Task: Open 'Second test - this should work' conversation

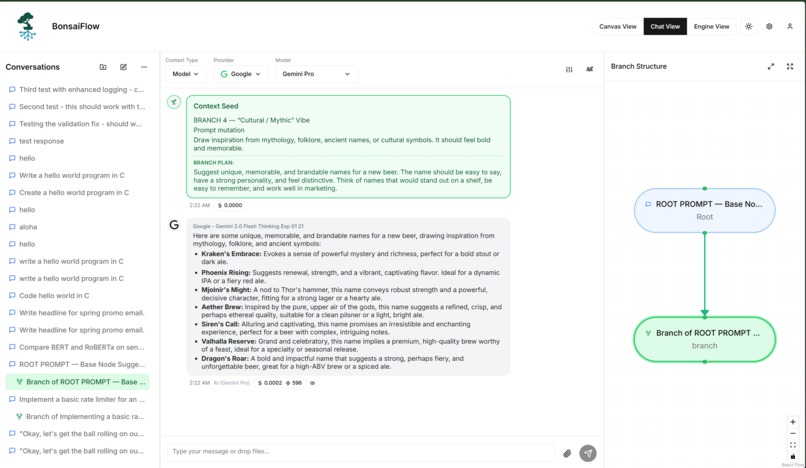Action: [77, 106]
